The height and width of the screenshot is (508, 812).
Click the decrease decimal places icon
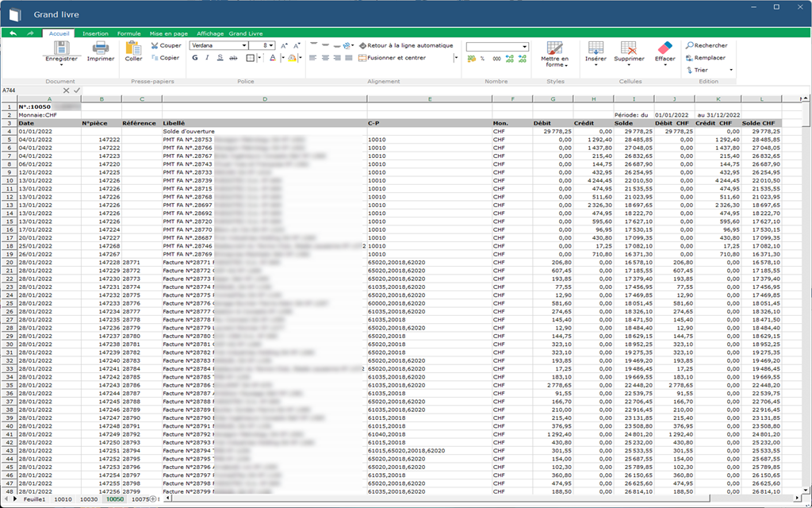pyautogui.click(x=522, y=59)
